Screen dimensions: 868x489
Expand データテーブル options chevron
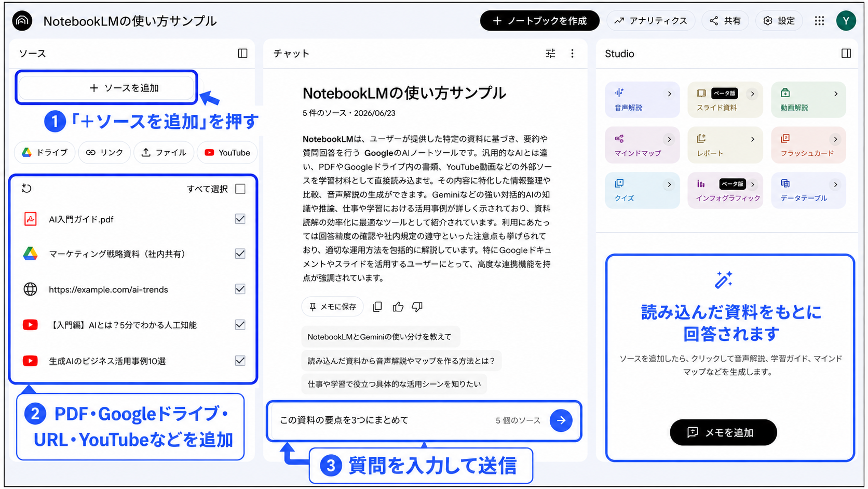(835, 184)
